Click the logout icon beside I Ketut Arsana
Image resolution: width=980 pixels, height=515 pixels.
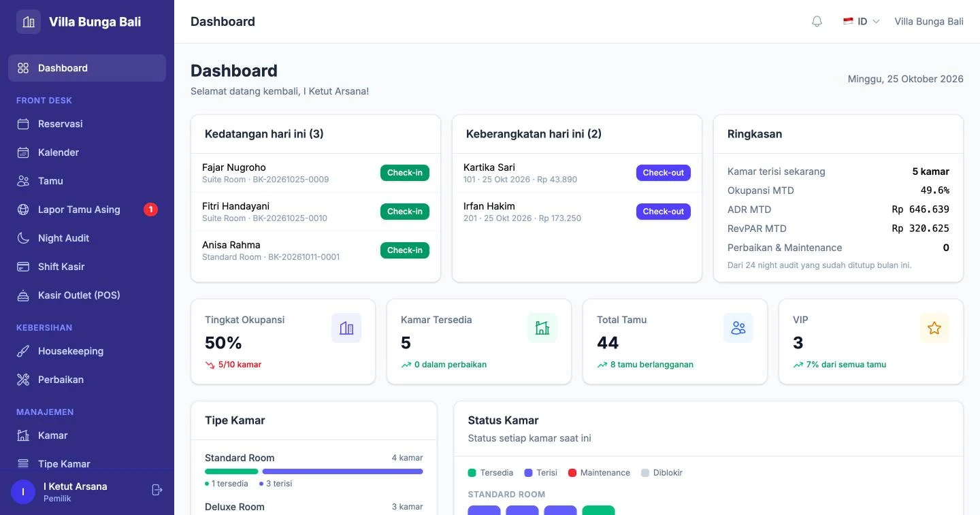pos(157,490)
